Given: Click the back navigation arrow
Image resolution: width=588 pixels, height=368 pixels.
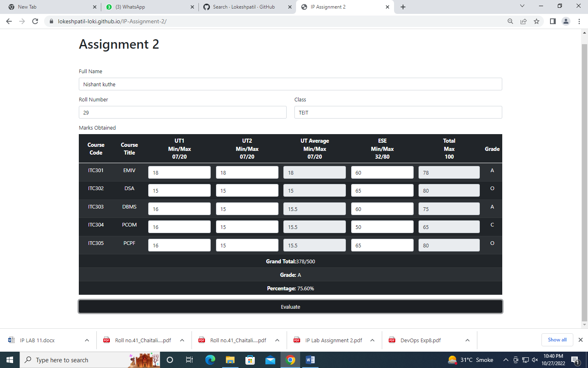Looking at the screenshot, I should click(9, 21).
